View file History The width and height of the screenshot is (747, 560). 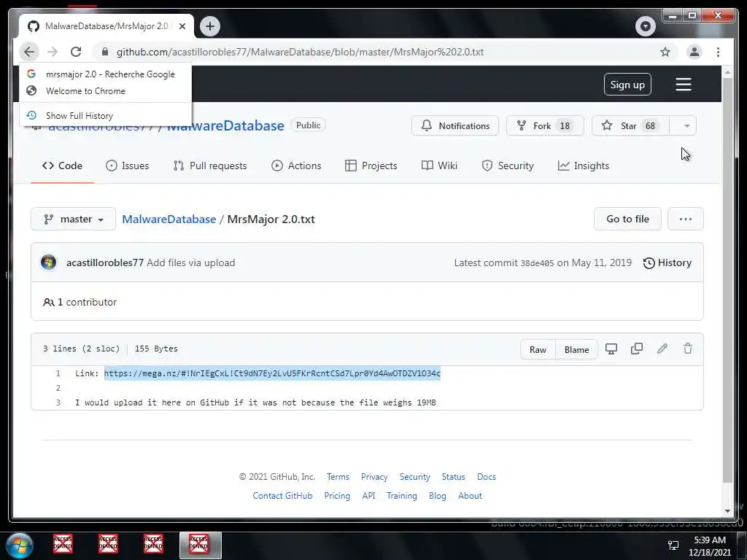[x=667, y=262]
